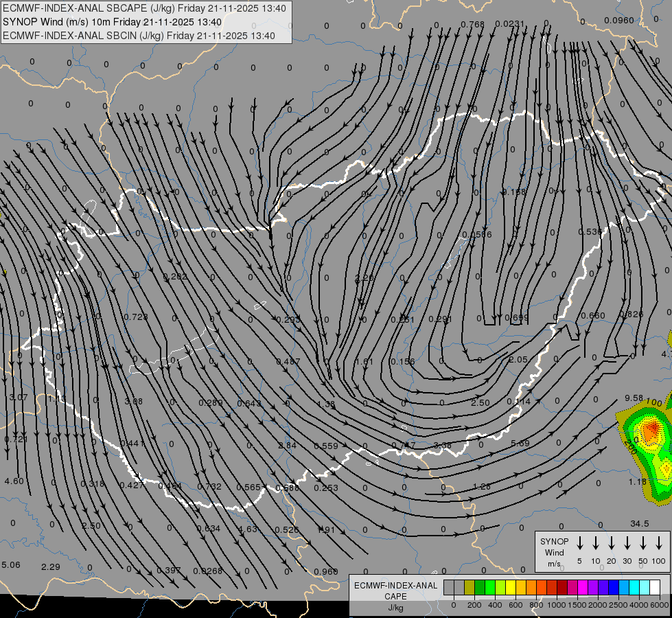This screenshot has width=672, height=618.
Task: Click the map value 0.643
Action: pyautogui.click(x=249, y=403)
